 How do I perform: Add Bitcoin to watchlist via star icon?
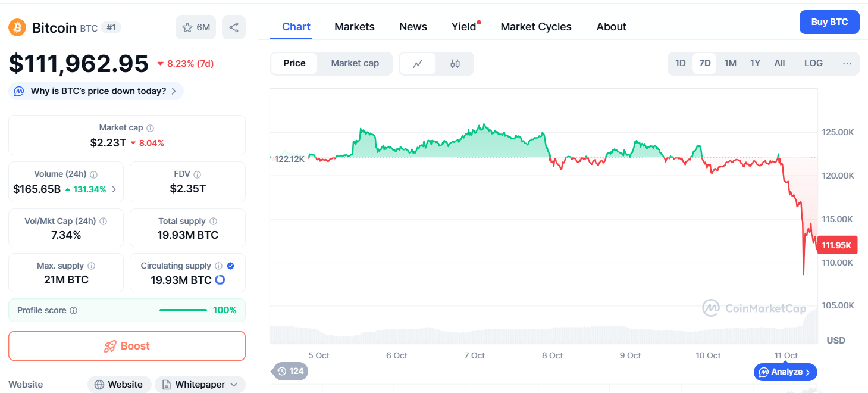[x=196, y=27]
